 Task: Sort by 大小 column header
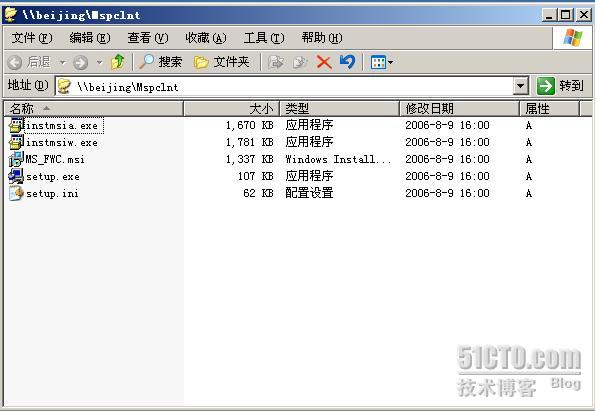point(231,109)
